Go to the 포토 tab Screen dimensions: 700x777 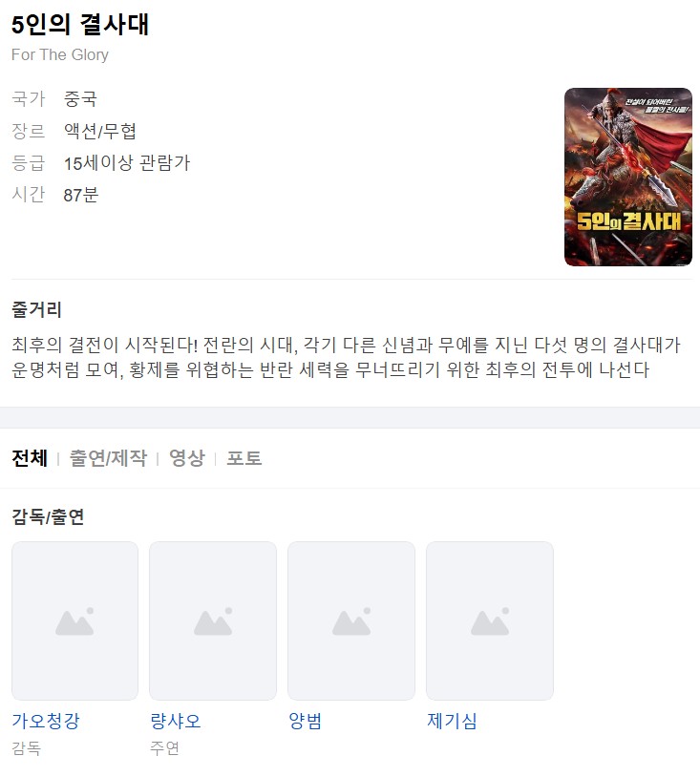click(244, 458)
